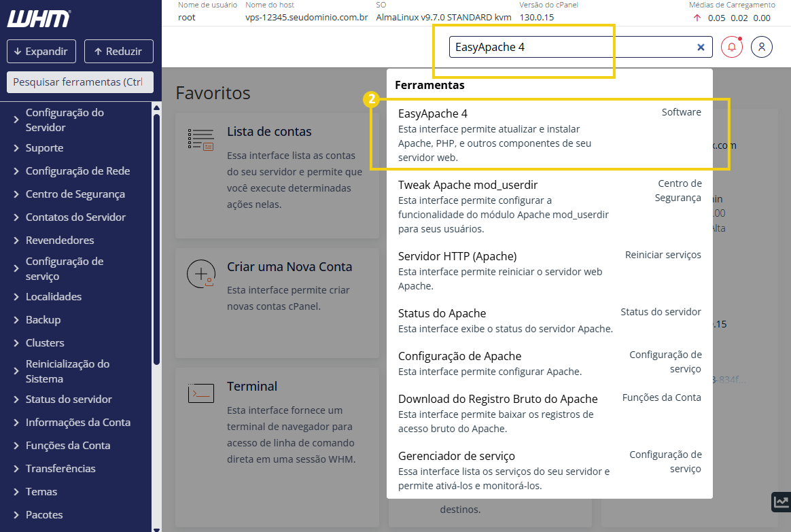791x532 pixels.
Task: Open the user account icon
Action: [762, 47]
